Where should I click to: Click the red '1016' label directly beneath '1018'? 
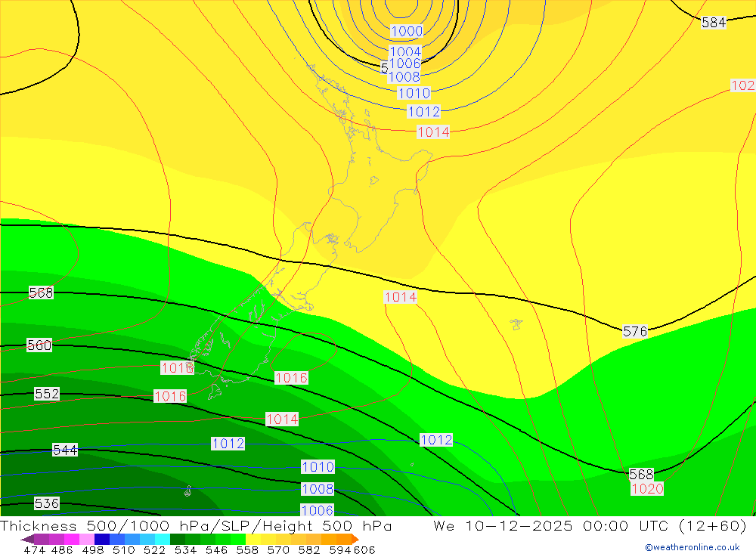(x=170, y=396)
